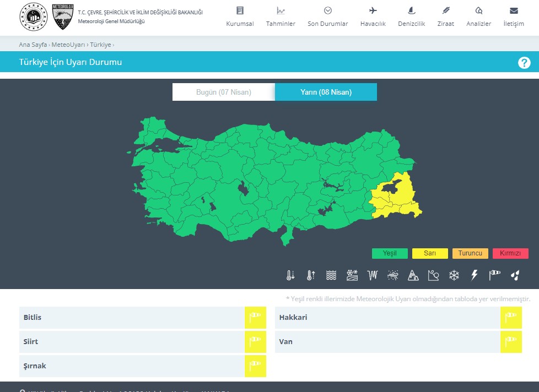Select the windsock wind filter icon
The image size is (539, 392).
click(494, 275)
